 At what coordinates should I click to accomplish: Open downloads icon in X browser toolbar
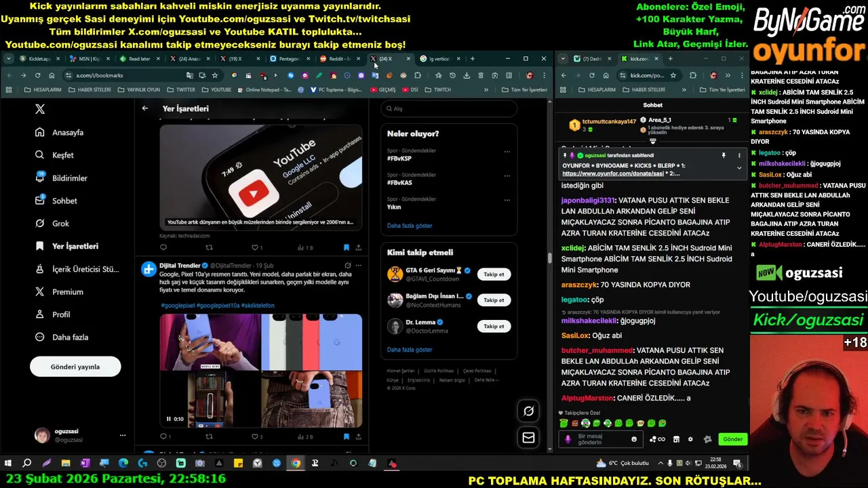(x=467, y=75)
